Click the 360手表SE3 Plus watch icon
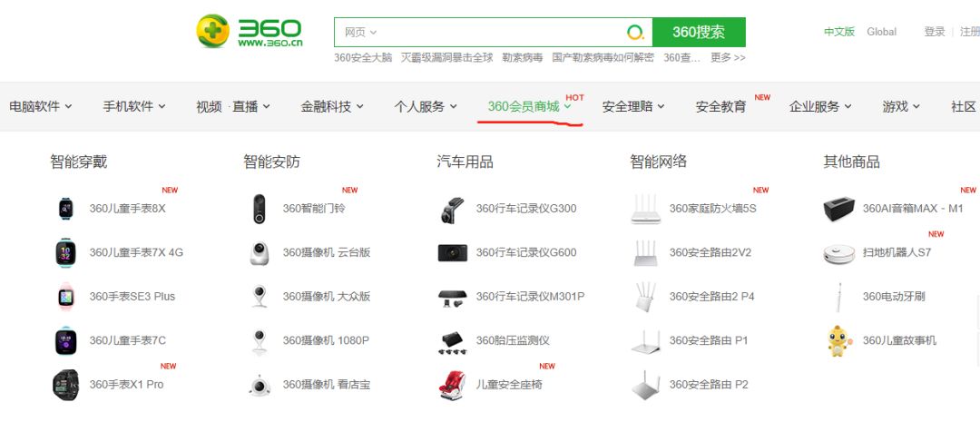 click(x=65, y=297)
